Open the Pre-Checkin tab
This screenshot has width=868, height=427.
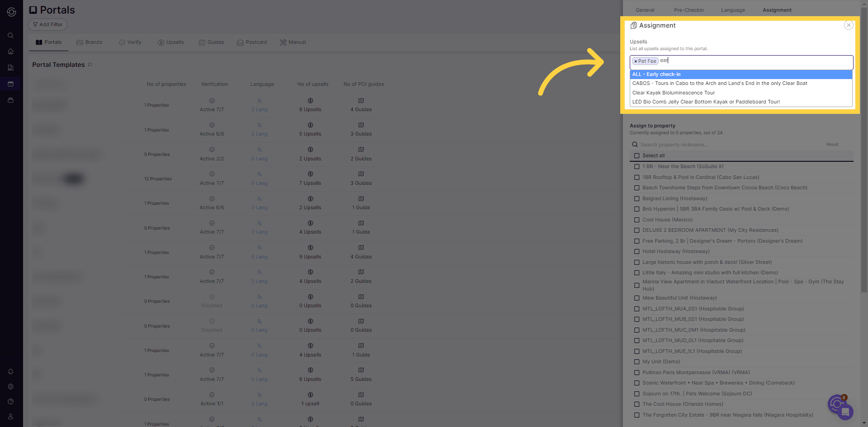(x=689, y=9)
